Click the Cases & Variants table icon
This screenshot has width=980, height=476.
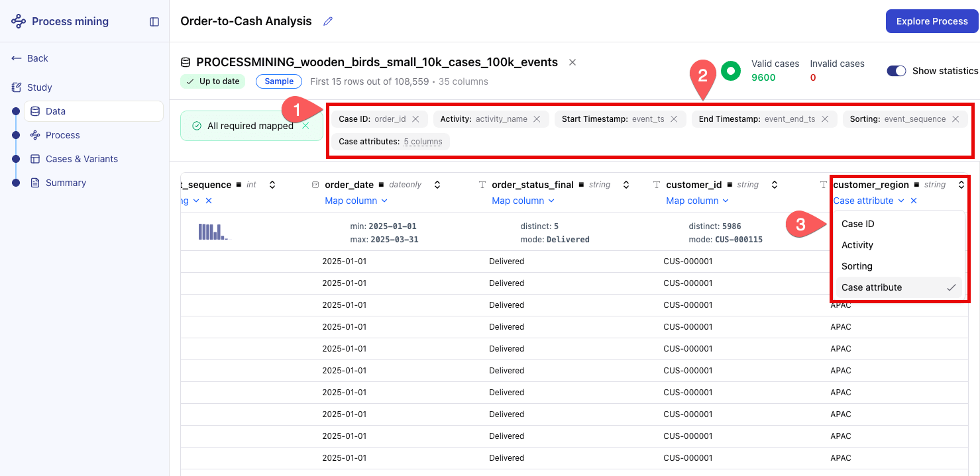35,159
